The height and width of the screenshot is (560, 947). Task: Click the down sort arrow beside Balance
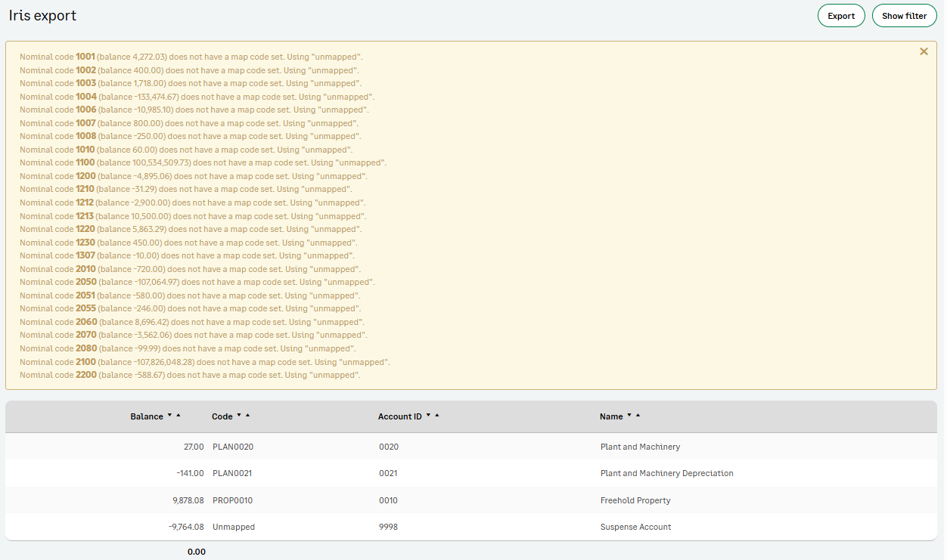pyautogui.click(x=169, y=415)
